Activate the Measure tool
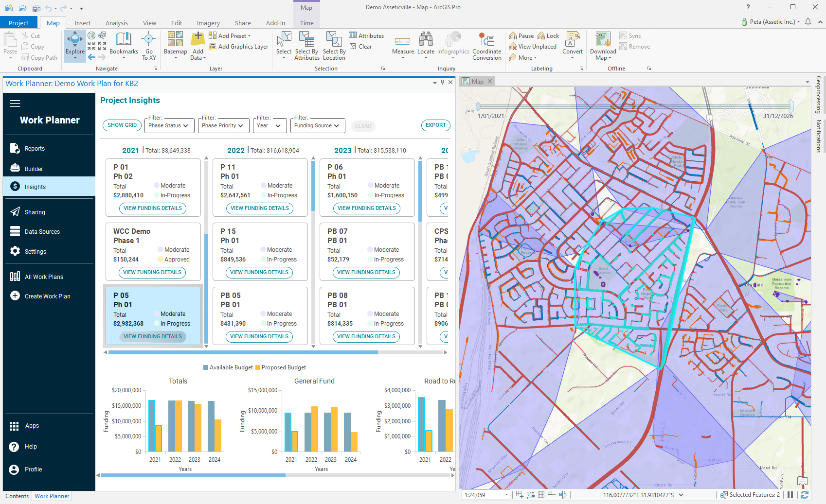The width and height of the screenshot is (826, 504). 402,45
